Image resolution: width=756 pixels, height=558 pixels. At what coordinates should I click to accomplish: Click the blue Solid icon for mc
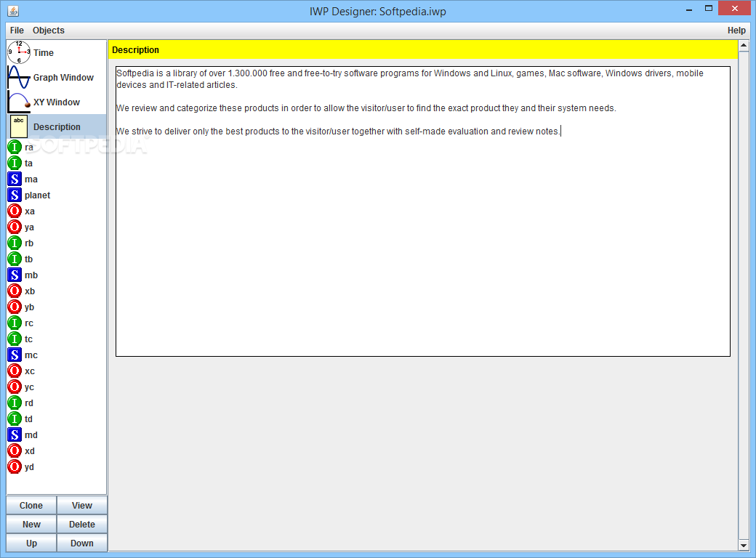tap(15, 355)
